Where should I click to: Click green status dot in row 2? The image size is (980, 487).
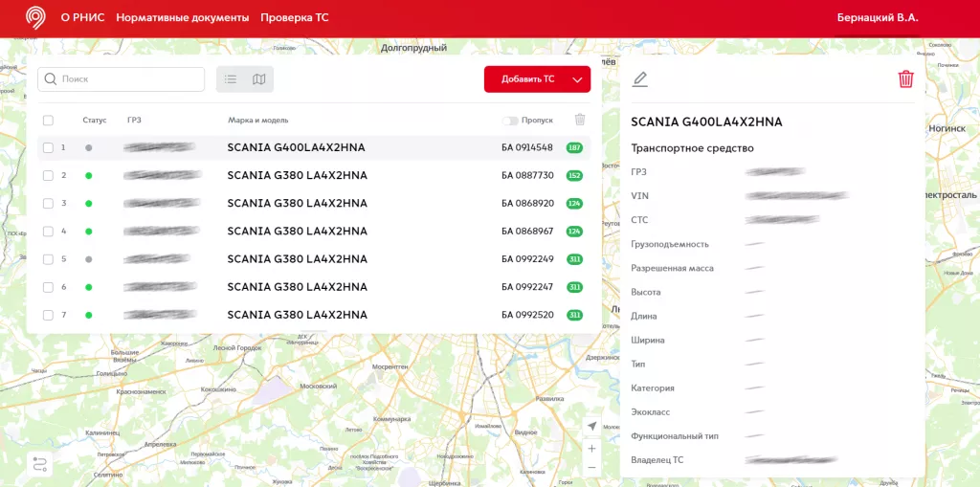click(x=89, y=176)
